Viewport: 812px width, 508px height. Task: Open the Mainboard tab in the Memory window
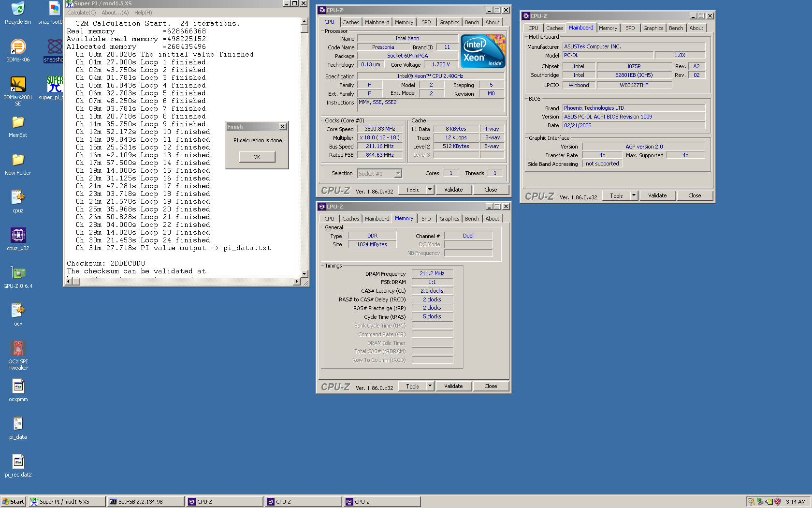(x=377, y=219)
